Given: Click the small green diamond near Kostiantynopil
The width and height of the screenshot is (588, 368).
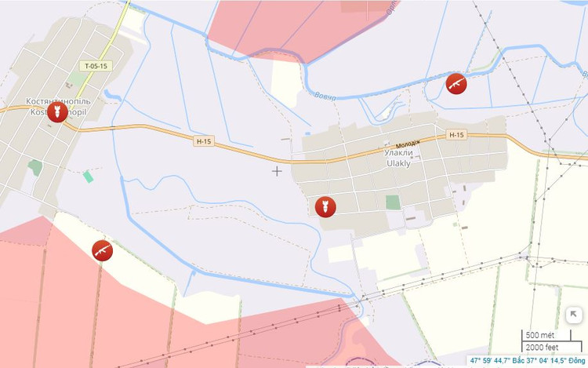Looking at the screenshot, I should [x=88, y=177].
